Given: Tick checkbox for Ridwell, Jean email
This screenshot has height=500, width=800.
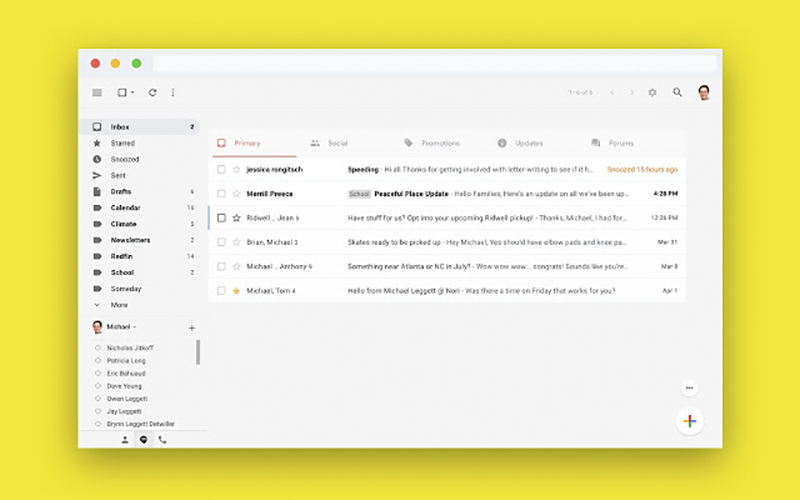Looking at the screenshot, I should click(x=221, y=218).
